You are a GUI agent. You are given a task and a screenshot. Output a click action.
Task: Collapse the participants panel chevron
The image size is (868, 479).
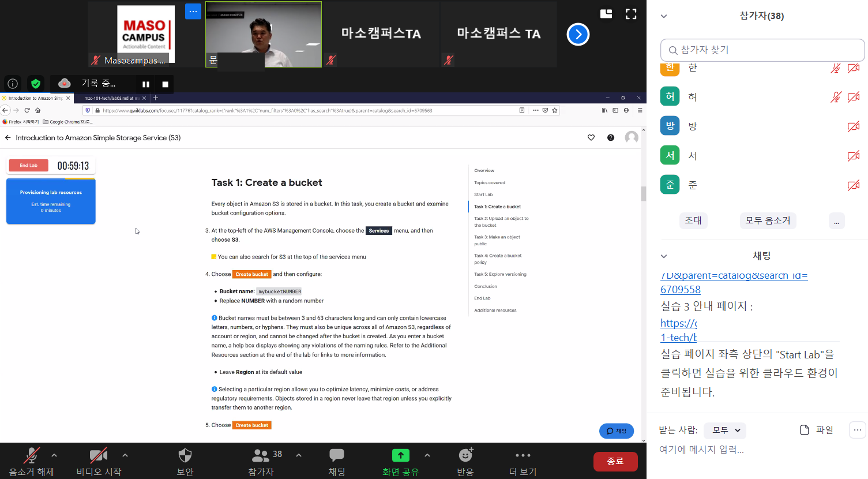664,16
